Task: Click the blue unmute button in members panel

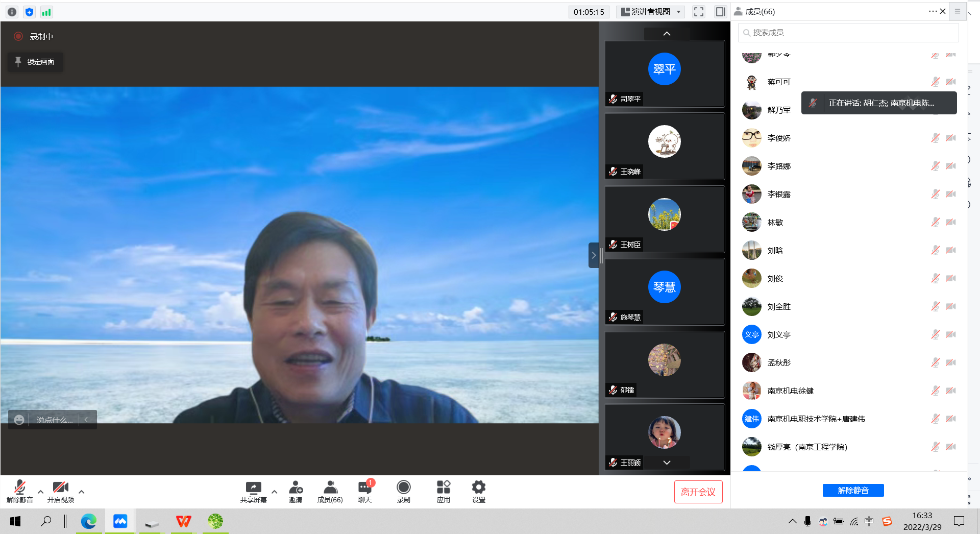Action: point(853,490)
